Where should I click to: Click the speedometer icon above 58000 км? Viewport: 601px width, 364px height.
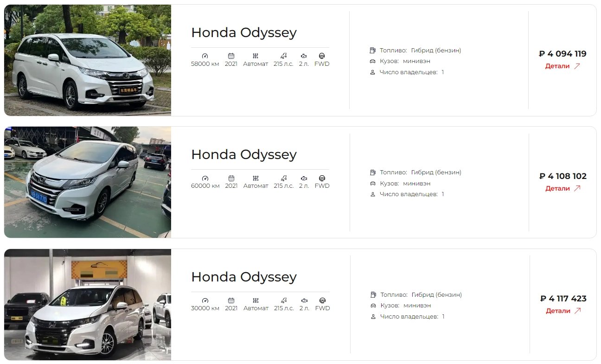tap(205, 56)
